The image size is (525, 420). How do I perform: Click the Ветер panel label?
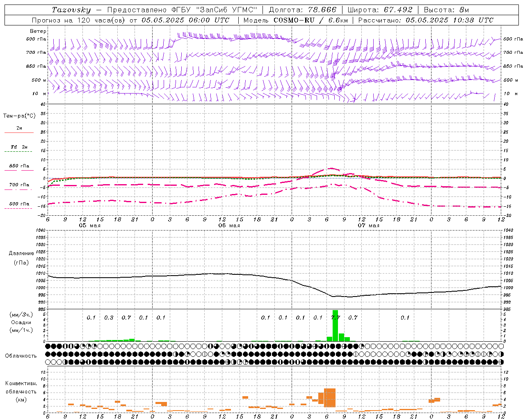pos(38,31)
